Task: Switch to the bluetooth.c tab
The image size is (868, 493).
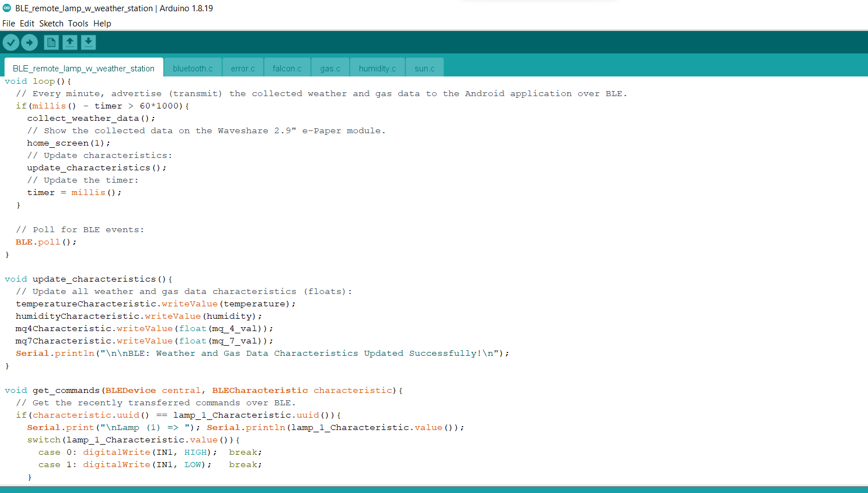Action: (193, 67)
